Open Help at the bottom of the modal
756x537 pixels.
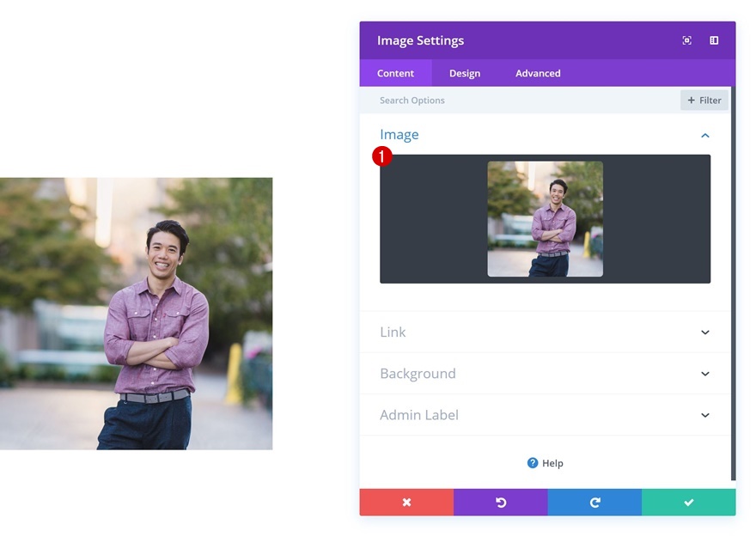click(x=546, y=463)
